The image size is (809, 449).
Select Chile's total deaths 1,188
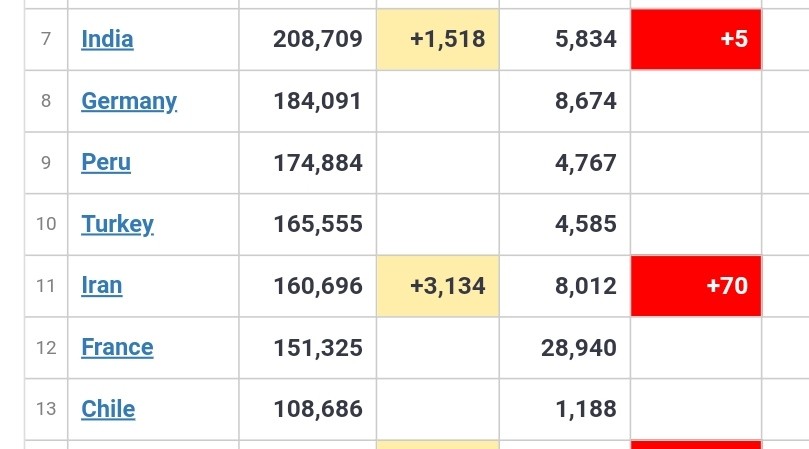(x=586, y=409)
